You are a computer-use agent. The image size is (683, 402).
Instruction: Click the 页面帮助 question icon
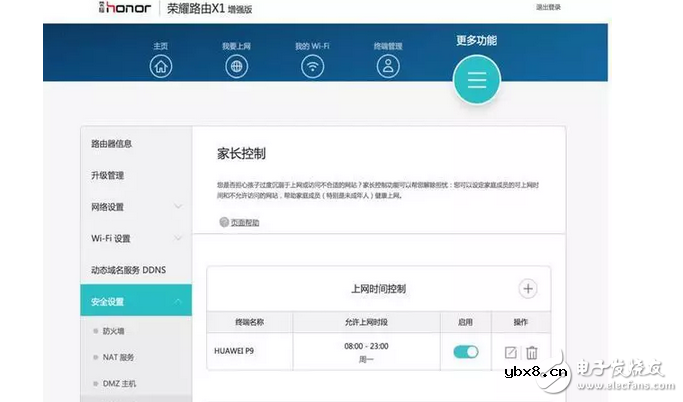[224, 222]
